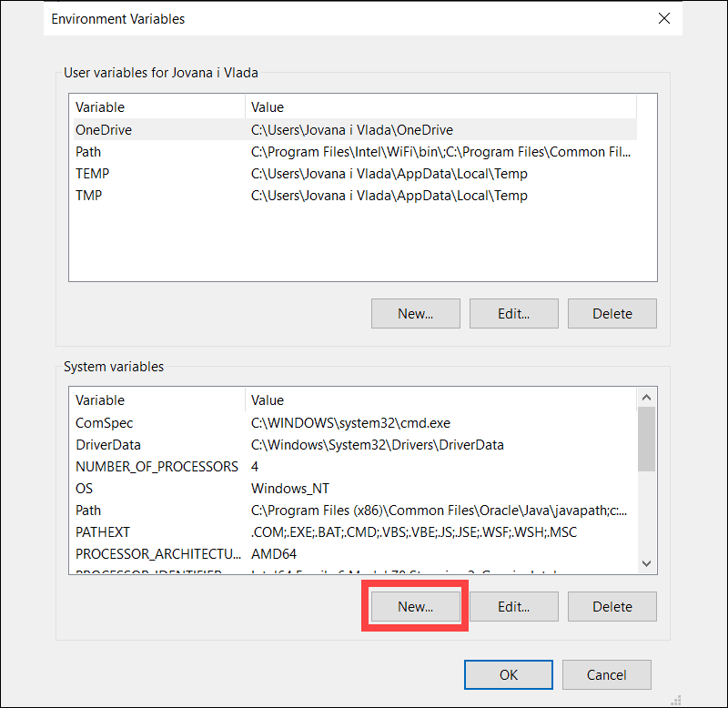Image resolution: width=728 pixels, height=708 pixels.
Task: Select the OneDrive user variable row
Action: [x=355, y=129]
